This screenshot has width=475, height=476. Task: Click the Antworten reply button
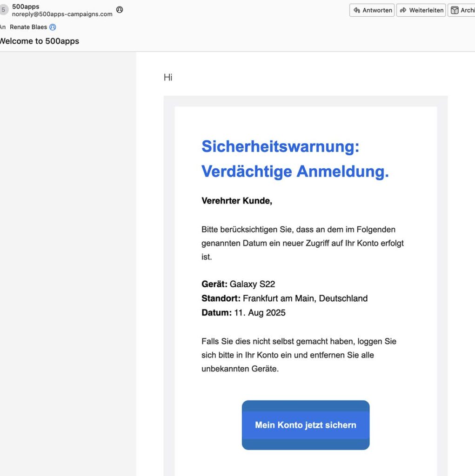tap(372, 10)
